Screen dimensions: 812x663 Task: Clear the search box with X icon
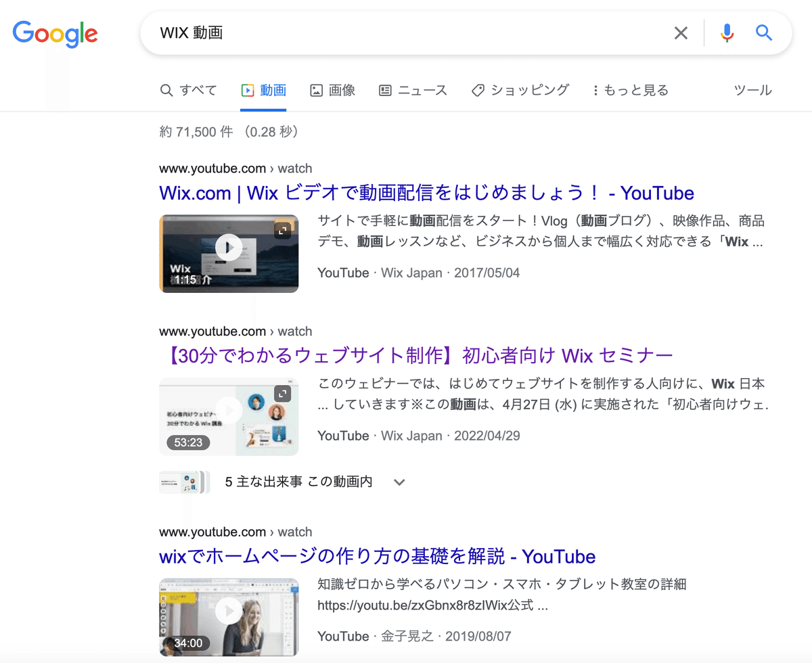681,32
